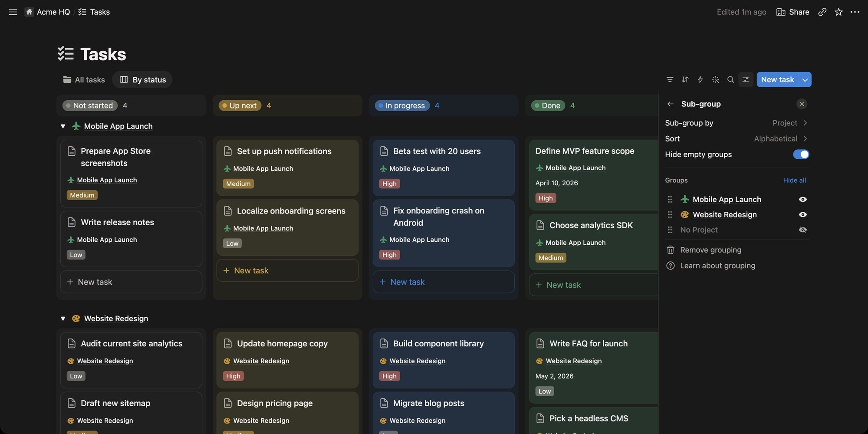Open Sub-group by Project option

pos(737,123)
